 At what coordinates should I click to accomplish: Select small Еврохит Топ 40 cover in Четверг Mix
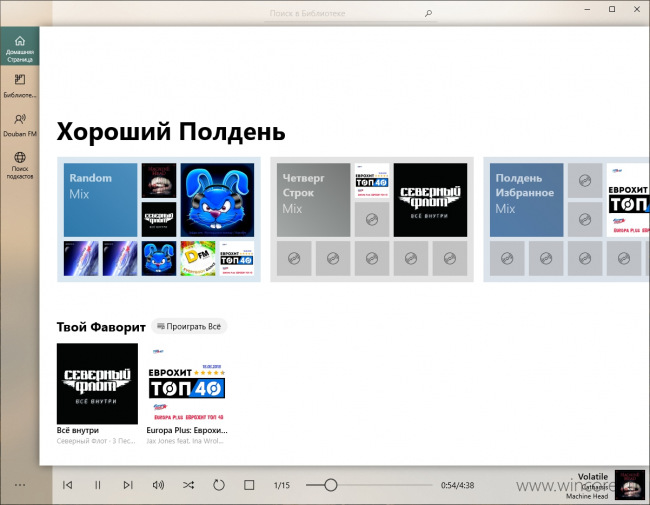[x=372, y=180]
